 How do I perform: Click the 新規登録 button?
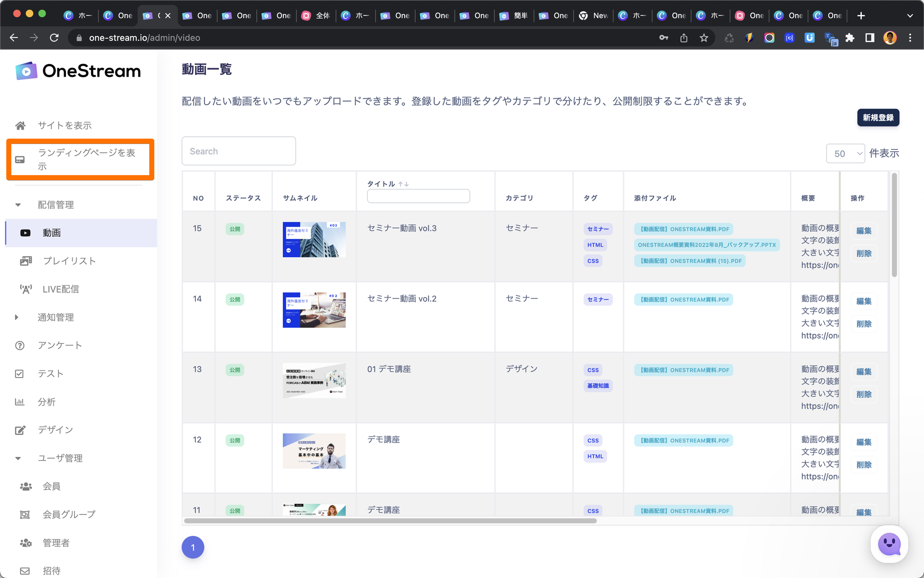878,118
